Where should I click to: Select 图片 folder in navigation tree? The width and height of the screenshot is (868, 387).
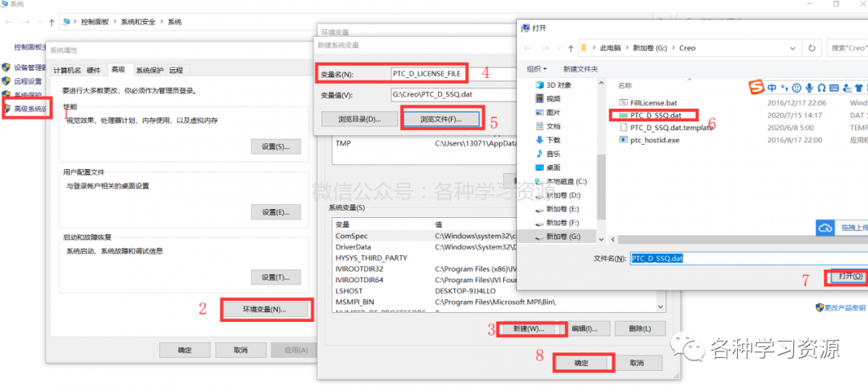(x=547, y=113)
